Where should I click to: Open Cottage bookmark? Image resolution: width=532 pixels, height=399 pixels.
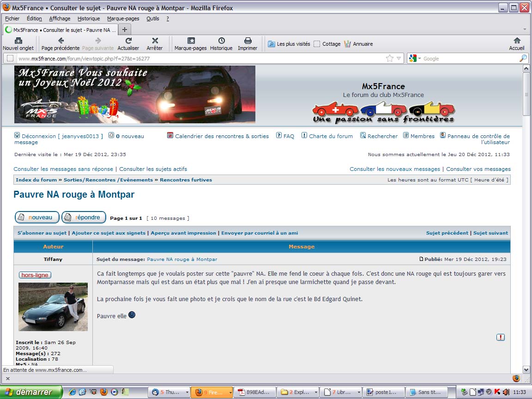coord(327,44)
